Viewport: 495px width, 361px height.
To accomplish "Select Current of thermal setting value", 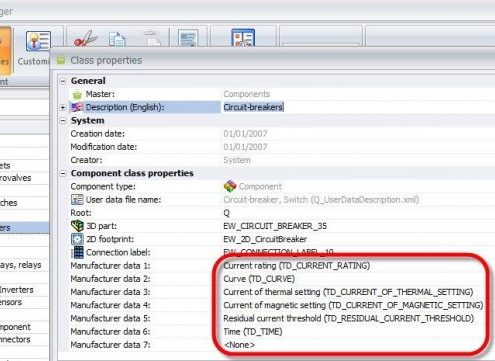I will [348, 292].
